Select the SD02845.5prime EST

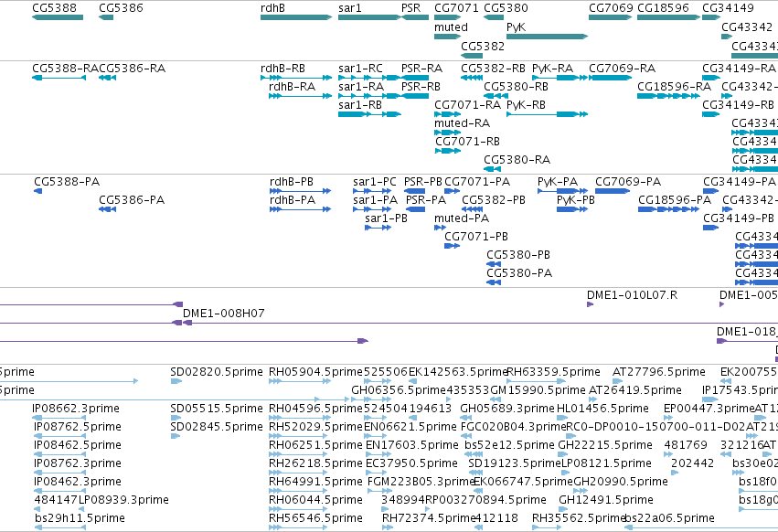click(x=176, y=436)
